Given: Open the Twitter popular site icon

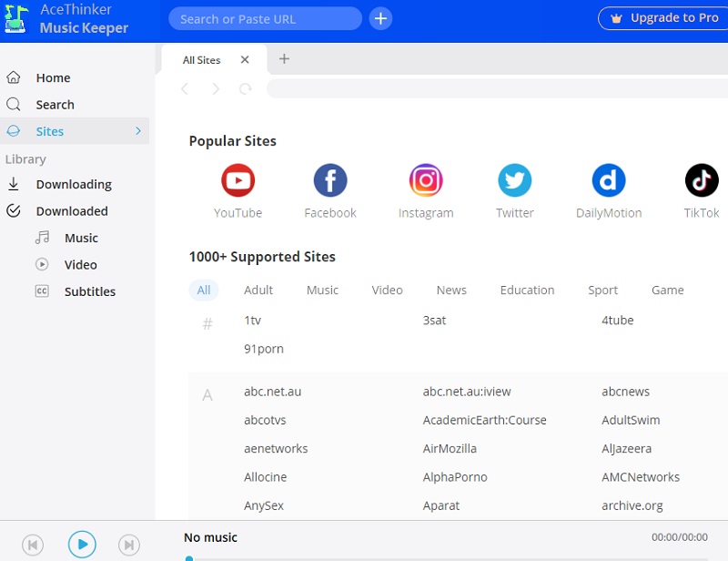Looking at the screenshot, I should [x=514, y=180].
